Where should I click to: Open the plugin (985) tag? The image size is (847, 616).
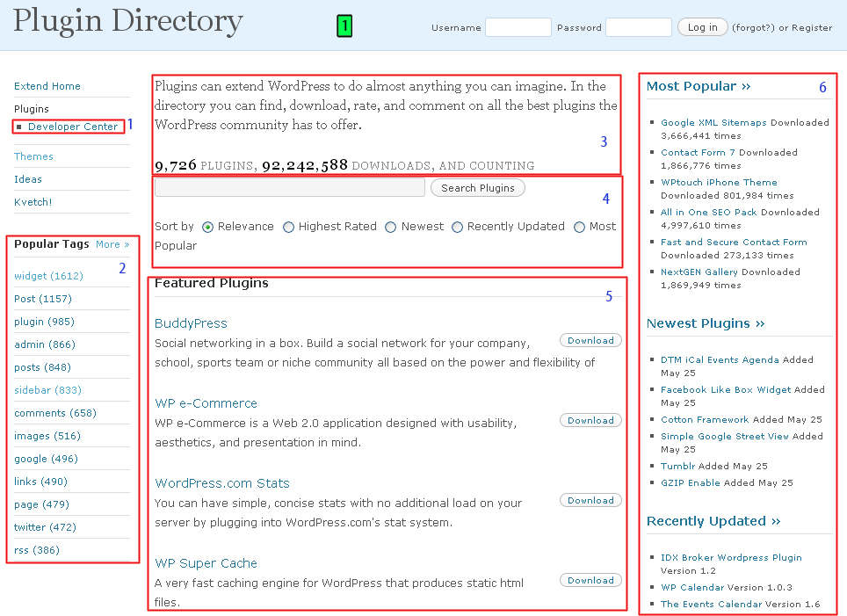point(44,322)
